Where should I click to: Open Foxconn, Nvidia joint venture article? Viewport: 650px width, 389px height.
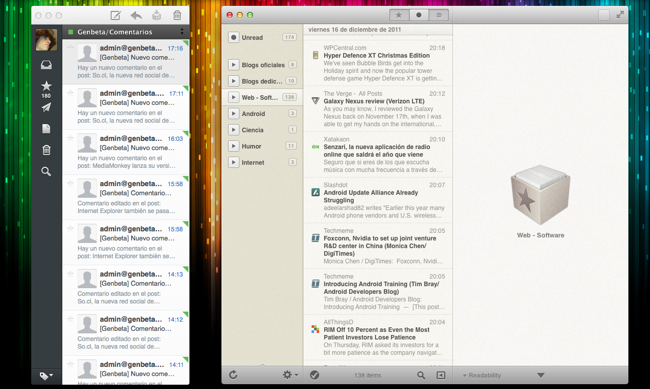pyautogui.click(x=378, y=246)
